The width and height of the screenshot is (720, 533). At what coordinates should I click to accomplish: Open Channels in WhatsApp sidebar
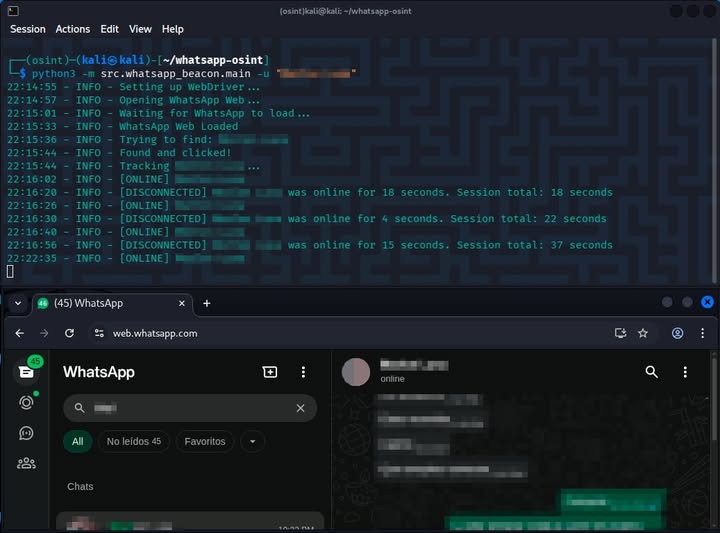[26, 433]
